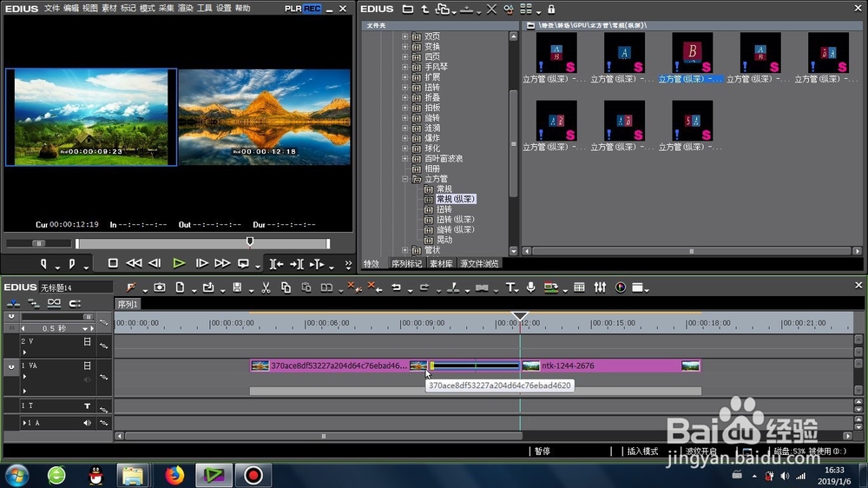Toggle ripple mode icon on timeline
The height and width of the screenshot is (488, 868).
tap(34, 303)
